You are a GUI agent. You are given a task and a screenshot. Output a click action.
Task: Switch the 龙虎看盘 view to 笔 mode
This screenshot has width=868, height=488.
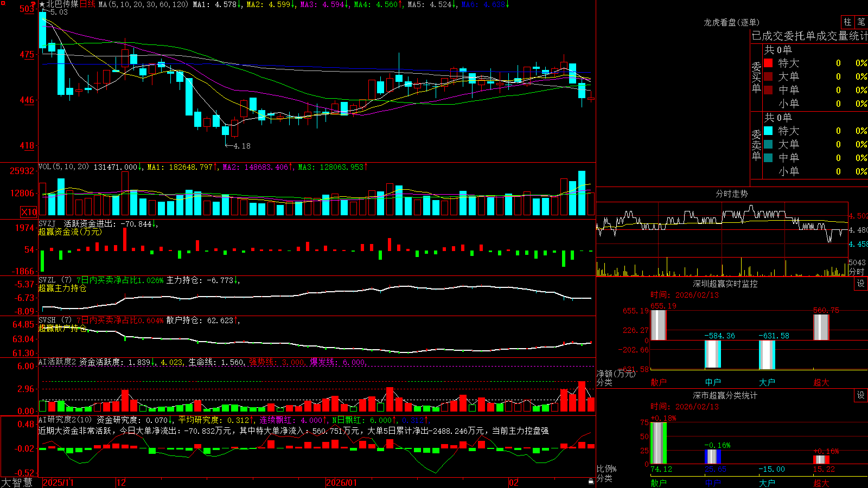861,22
